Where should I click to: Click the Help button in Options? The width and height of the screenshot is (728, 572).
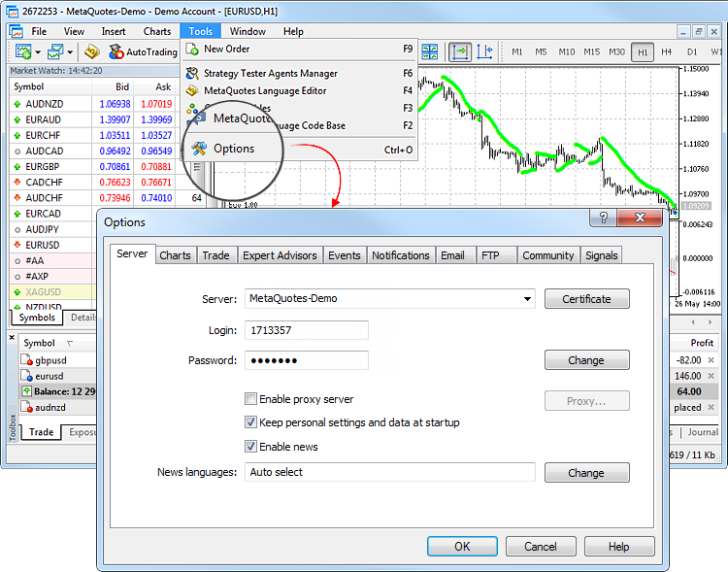click(619, 547)
